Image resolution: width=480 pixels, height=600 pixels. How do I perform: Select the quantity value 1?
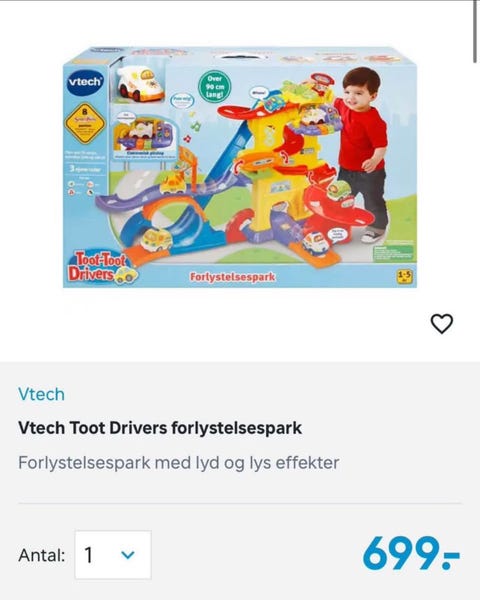coord(88,555)
